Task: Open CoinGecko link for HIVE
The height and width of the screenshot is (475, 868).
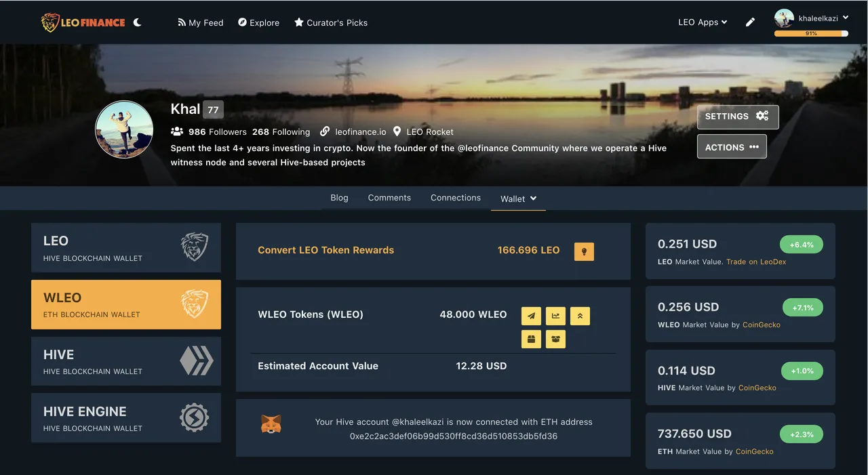Action: pos(757,388)
